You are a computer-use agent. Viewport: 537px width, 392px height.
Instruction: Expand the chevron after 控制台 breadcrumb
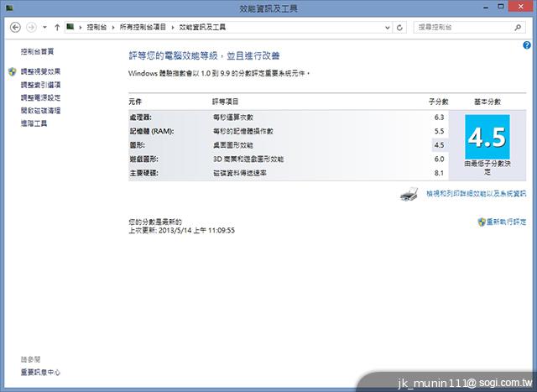[113, 28]
